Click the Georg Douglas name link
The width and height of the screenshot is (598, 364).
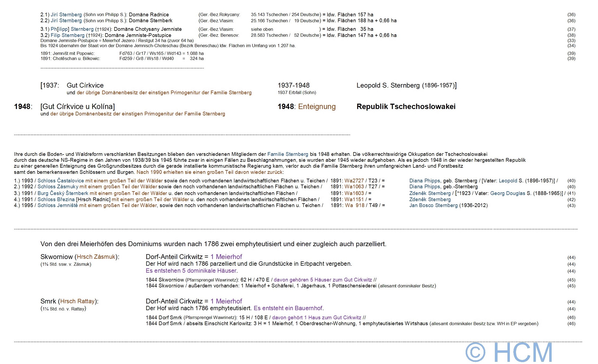tap(507, 193)
